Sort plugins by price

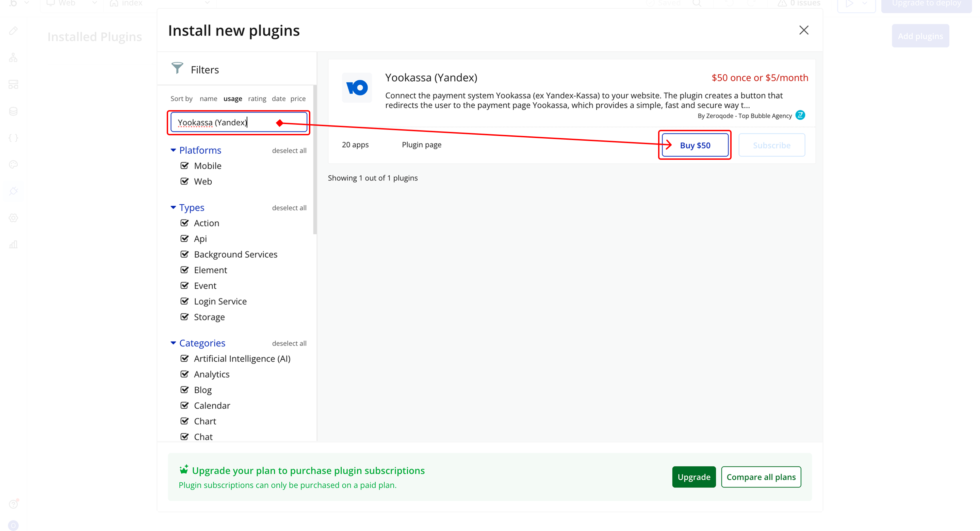click(297, 99)
